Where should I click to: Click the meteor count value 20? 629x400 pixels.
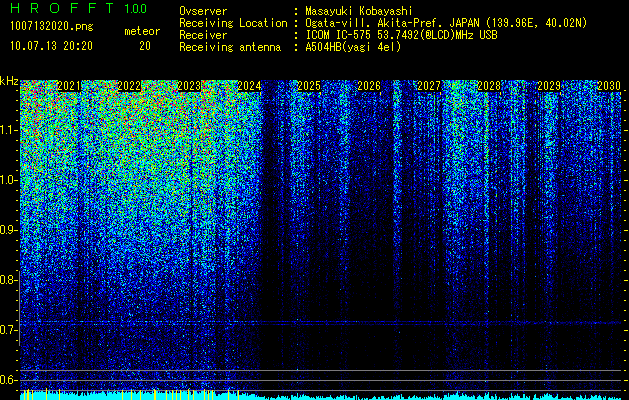(x=145, y=46)
